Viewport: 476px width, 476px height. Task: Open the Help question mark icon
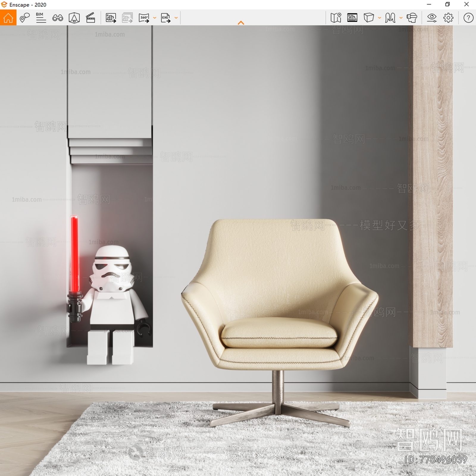[468, 18]
